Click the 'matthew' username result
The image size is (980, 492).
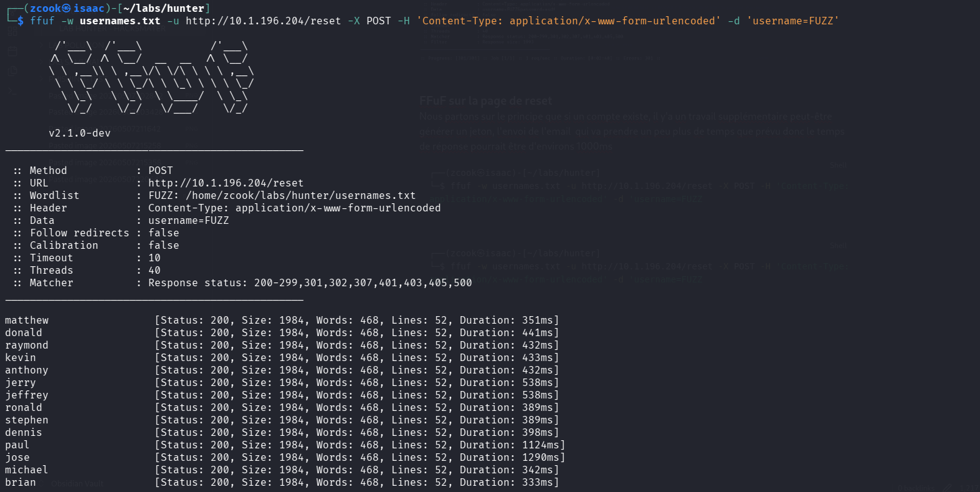pos(27,321)
